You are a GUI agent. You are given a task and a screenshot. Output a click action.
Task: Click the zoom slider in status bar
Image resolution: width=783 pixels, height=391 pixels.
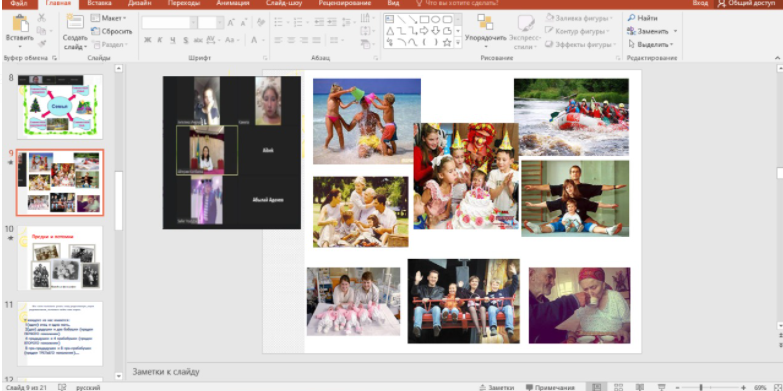(x=711, y=388)
